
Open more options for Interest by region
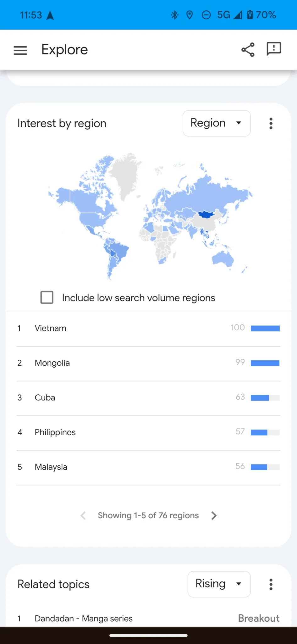[x=271, y=123]
